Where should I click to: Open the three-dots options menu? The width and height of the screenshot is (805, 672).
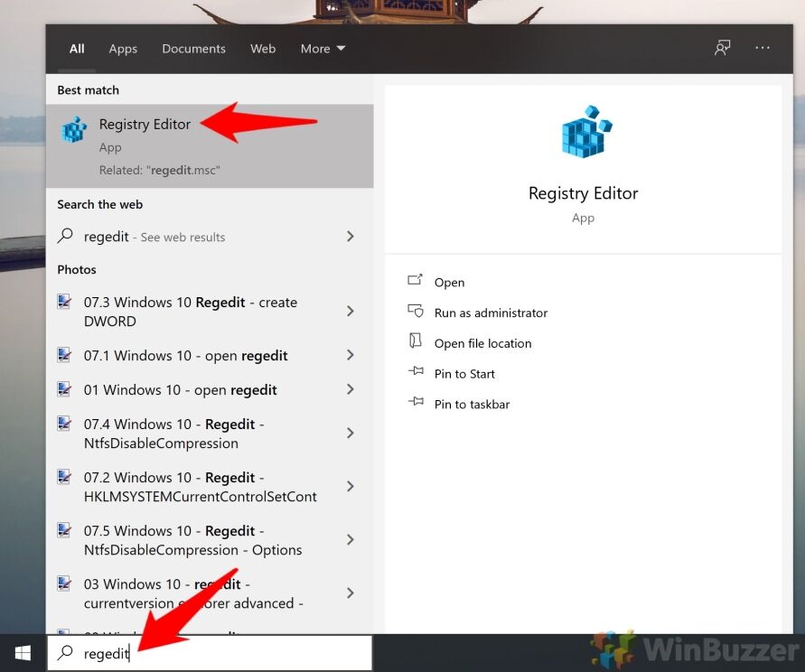(x=763, y=48)
